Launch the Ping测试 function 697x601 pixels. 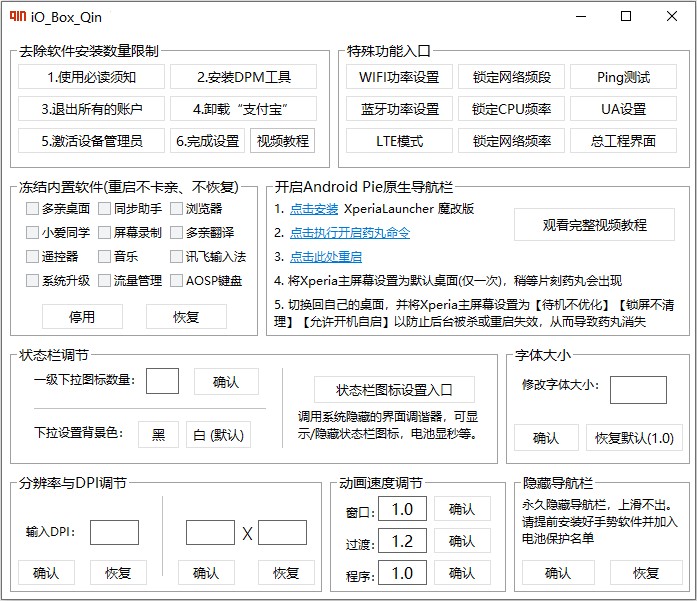(x=623, y=77)
